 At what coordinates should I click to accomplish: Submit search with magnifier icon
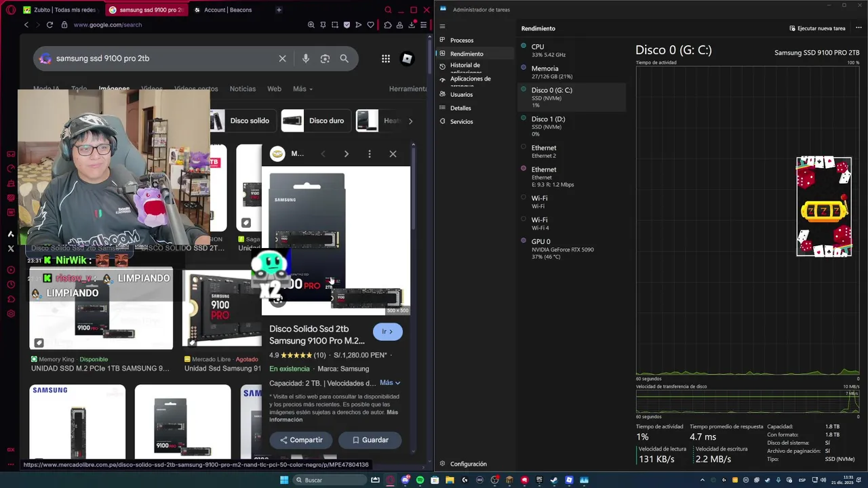tap(344, 59)
